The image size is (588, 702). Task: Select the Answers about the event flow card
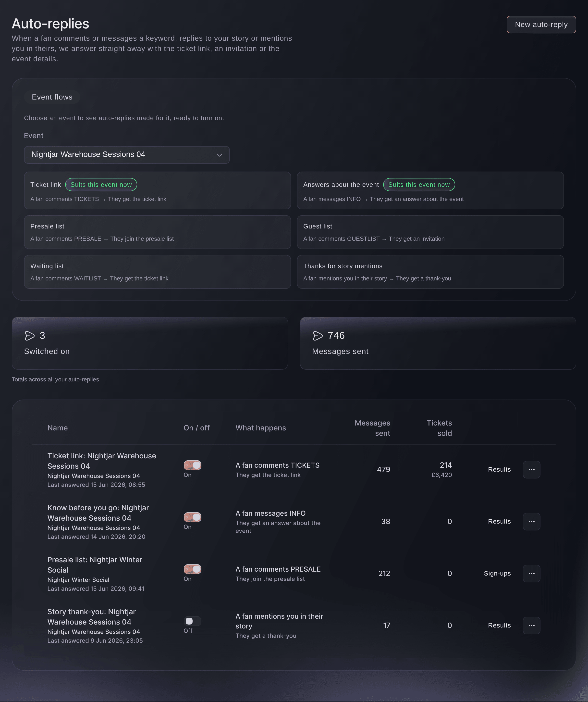coord(430,190)
